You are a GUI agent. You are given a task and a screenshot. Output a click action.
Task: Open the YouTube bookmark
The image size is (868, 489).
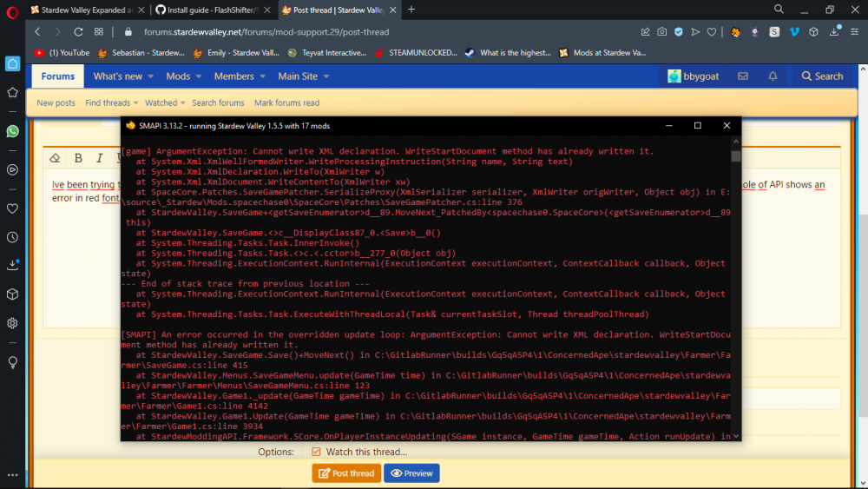(62, 53)
